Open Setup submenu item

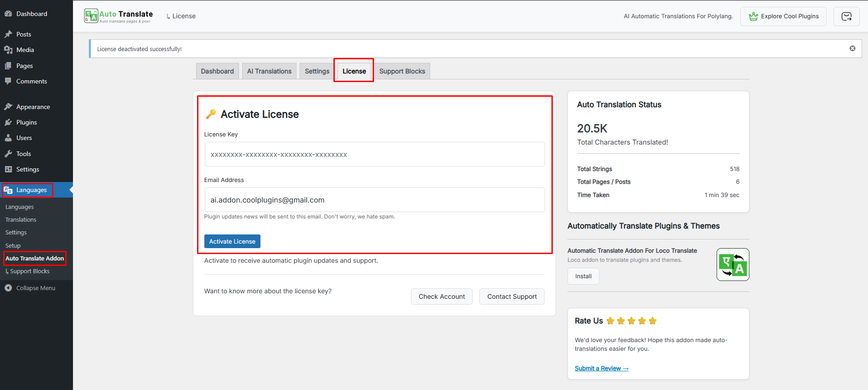13,246
